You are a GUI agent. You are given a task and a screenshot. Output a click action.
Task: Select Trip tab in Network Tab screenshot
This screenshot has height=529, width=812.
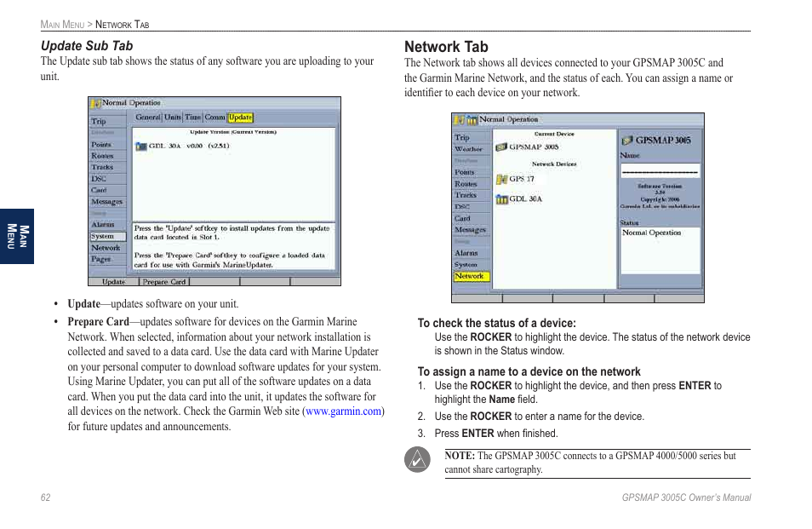472,138
